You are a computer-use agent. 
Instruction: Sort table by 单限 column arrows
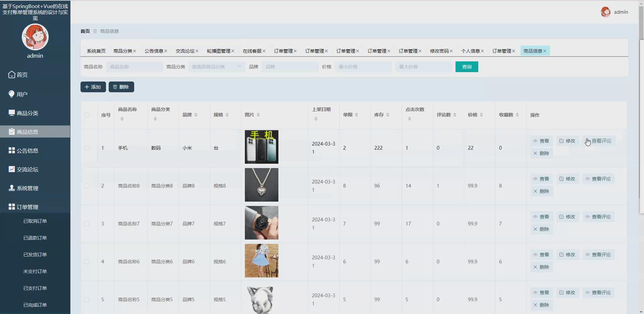(x=357, y=115)
